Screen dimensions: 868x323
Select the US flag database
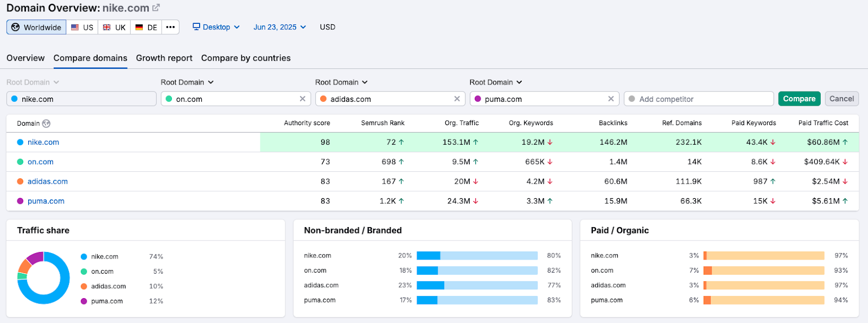82,27
